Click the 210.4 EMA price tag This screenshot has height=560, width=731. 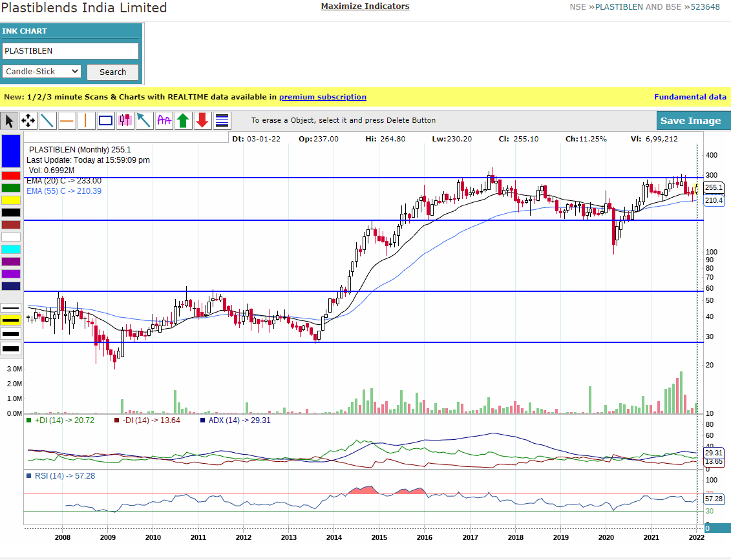click(x=714, y=200)
